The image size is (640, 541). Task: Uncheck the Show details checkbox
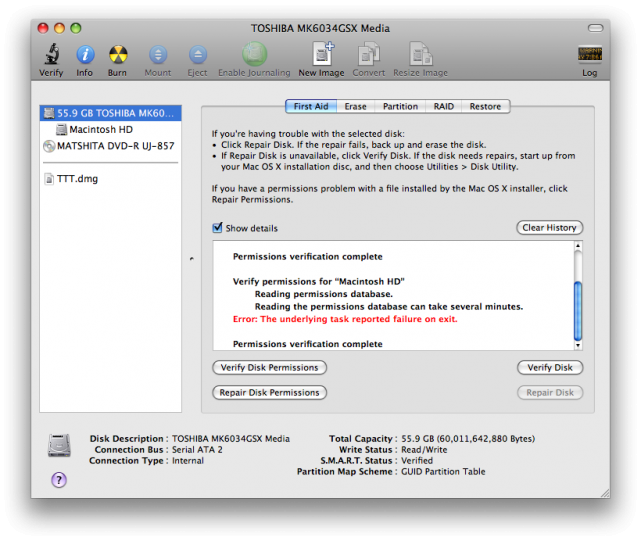coord(218,228)
